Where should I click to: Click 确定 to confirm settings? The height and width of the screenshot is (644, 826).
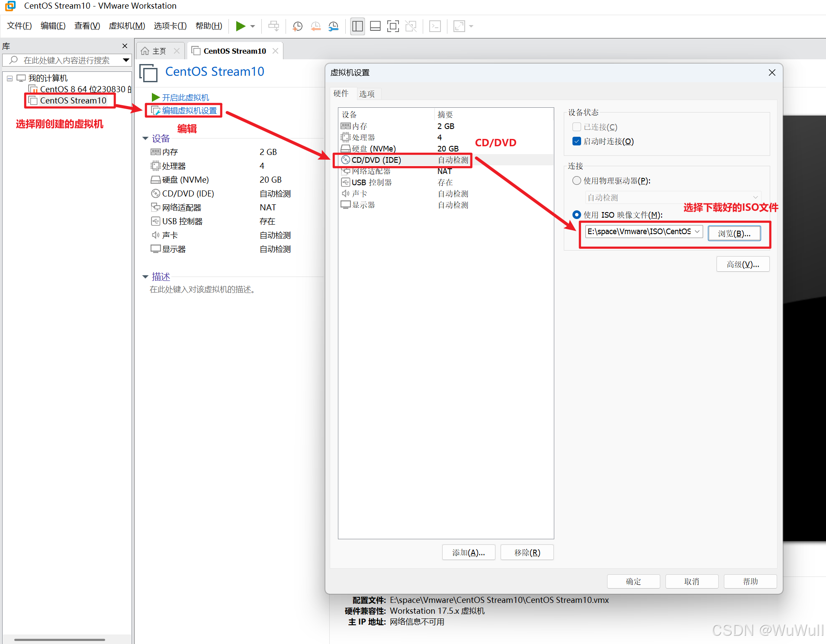(633, 581)
